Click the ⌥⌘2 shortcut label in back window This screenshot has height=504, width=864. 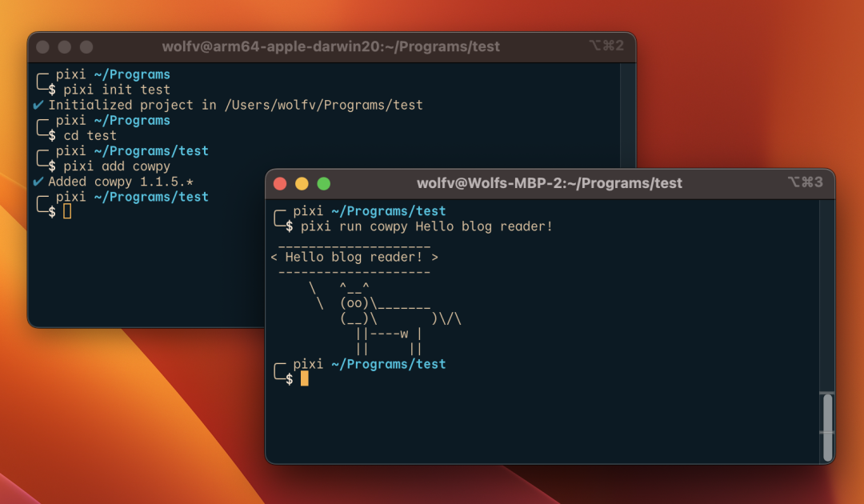(606, 45)
